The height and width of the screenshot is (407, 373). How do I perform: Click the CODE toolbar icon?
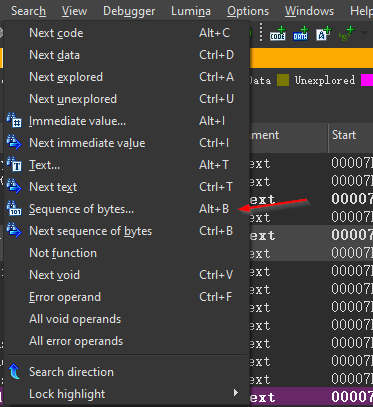coord(278,34)
